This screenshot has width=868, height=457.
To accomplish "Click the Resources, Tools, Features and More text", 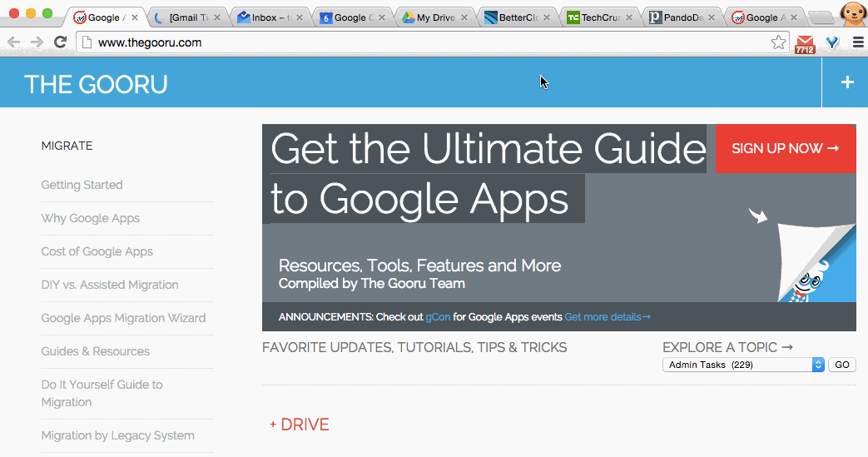I will click(419, 266).
